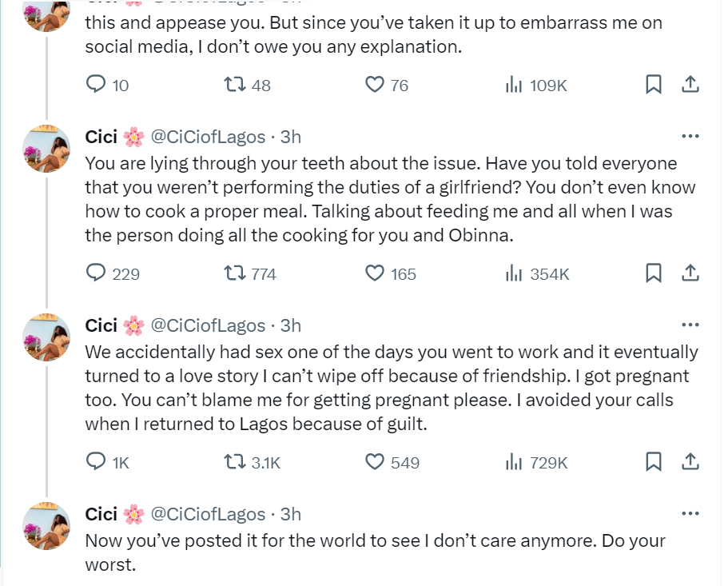Open more options on 'Do your worst' tweet
The width and height of the screenshot is (728, 586).
[x=690, y=514]
